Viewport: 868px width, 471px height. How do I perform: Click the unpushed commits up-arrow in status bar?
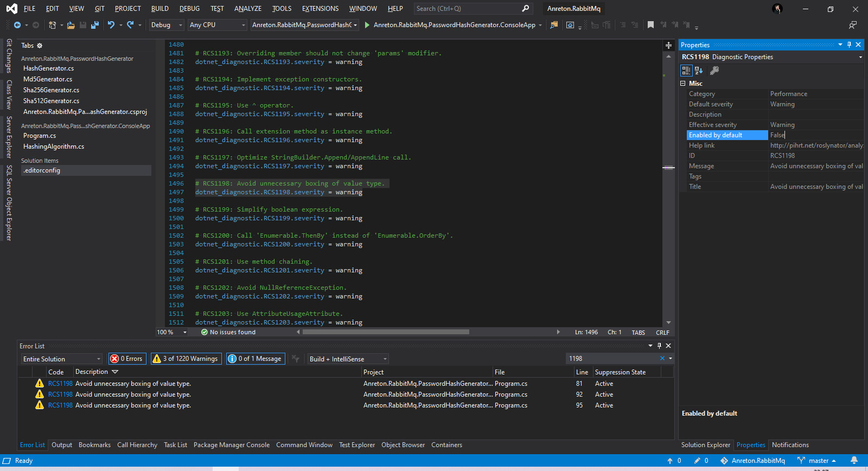pos(670,461)
